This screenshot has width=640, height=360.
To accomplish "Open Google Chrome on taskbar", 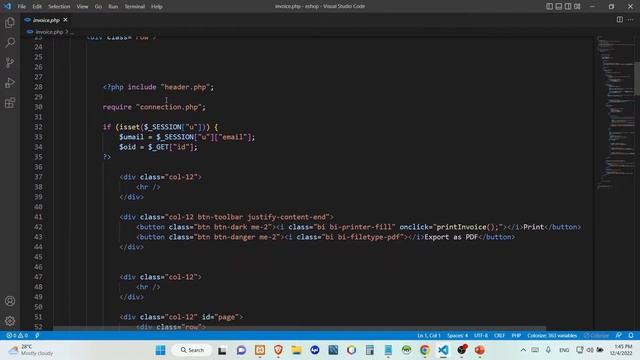I will (424, 350).
